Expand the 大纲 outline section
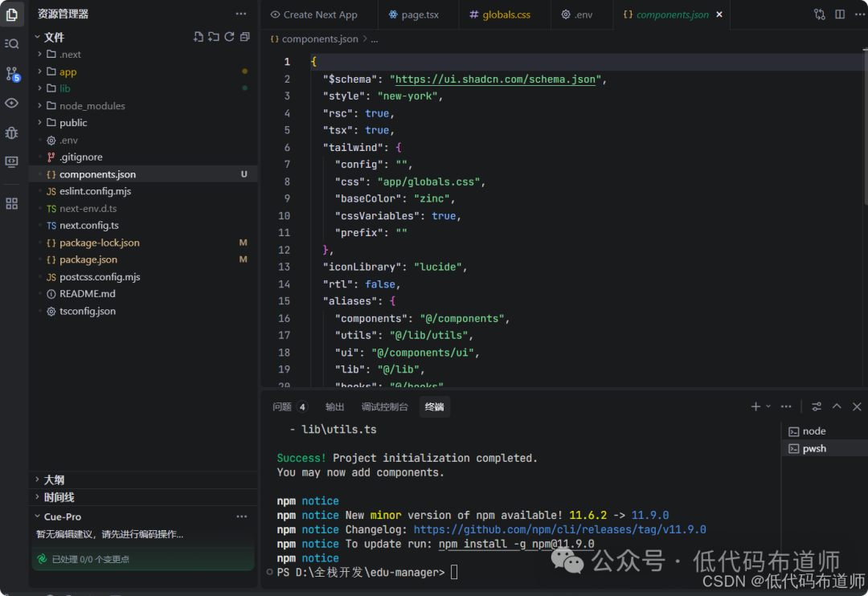 tap(54, 480)
